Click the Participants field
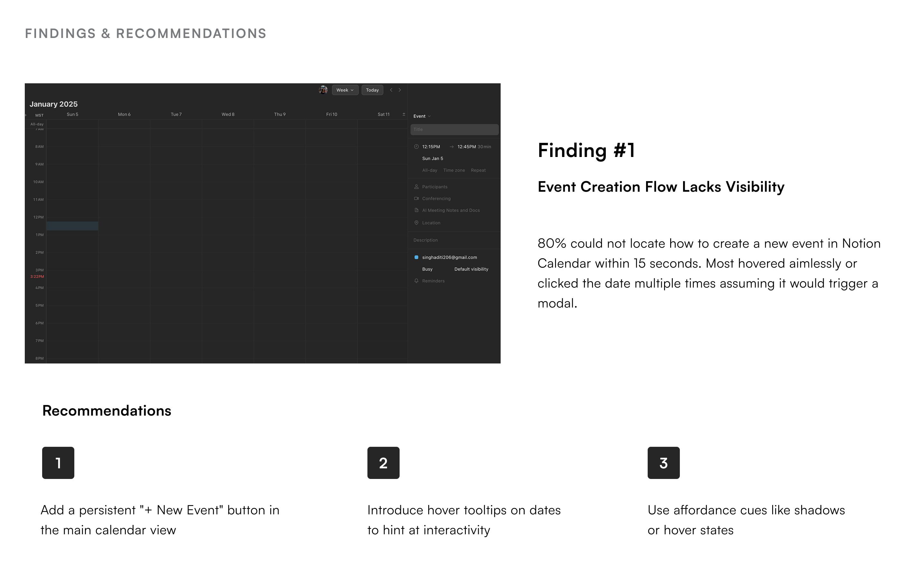This screenshot has width=916, height=588. click(x=435, y=187)
